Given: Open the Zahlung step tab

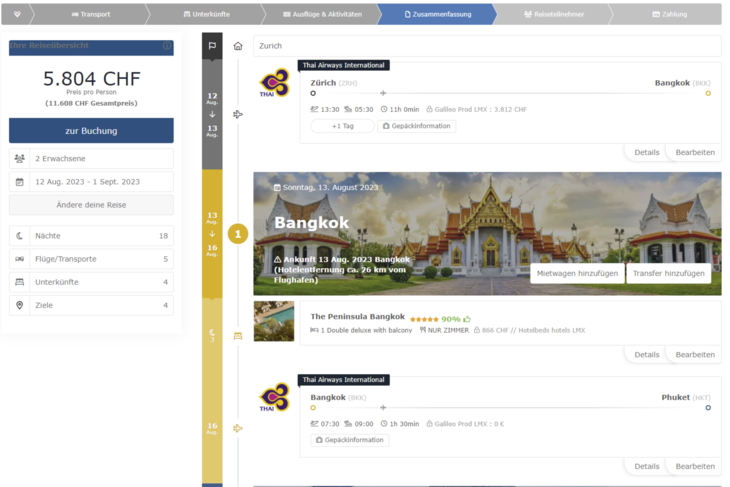Looking at the screenshot, I should [x=668, y=14].
